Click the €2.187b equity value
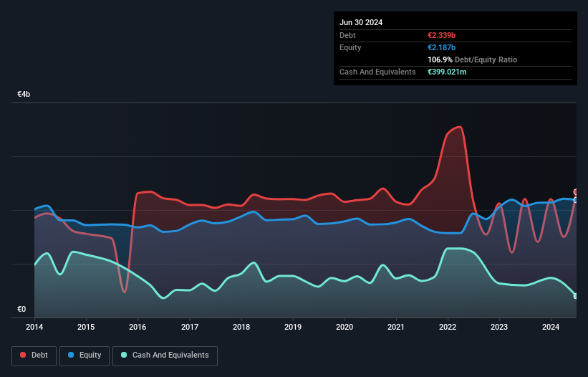Screen dimensions: 588x377 click(441, 47)
